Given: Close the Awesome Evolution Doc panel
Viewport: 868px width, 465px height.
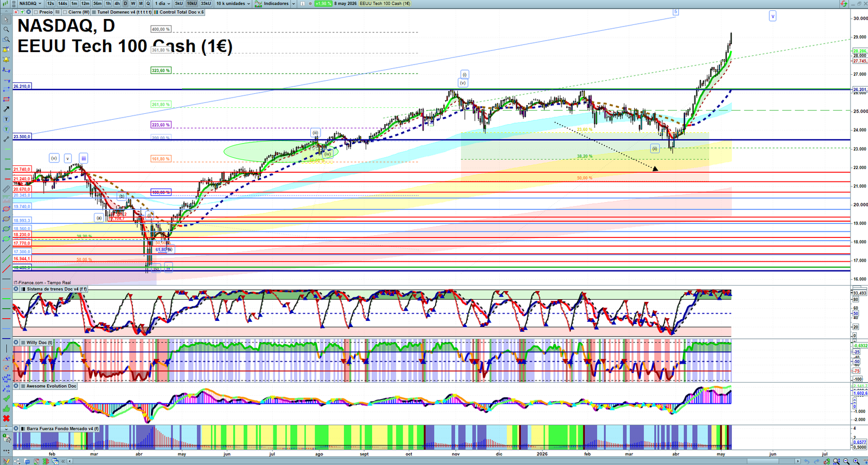Looking at the screenshot, I should coord(16,386).
